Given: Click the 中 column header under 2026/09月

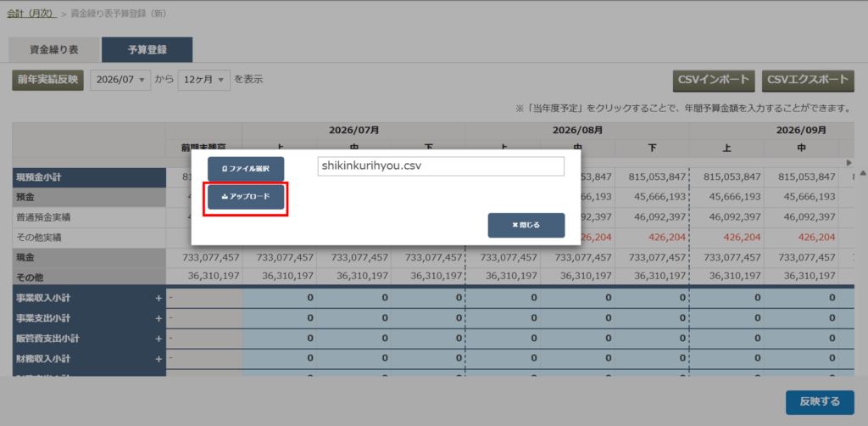Looking at the screenshot, I should coord(801,148).
